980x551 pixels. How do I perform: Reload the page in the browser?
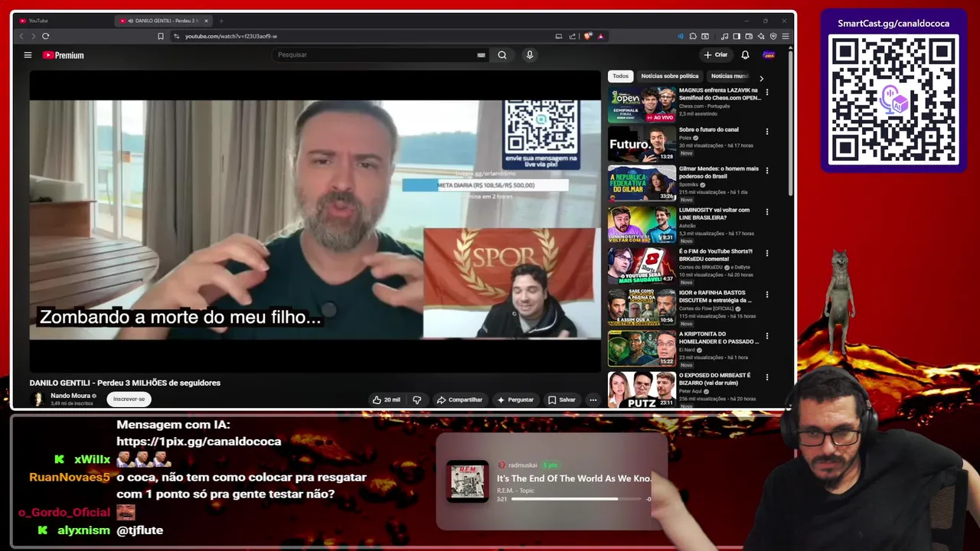pos(46,36)
